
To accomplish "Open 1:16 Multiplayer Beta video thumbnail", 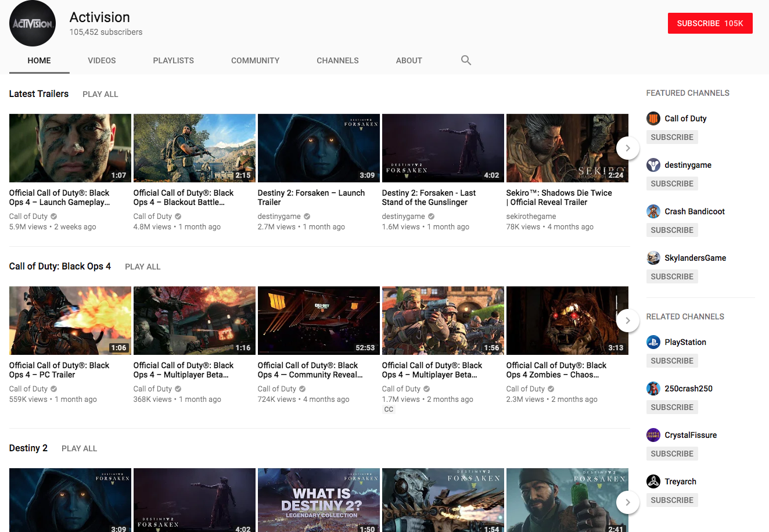I will (x=195, y=321).
